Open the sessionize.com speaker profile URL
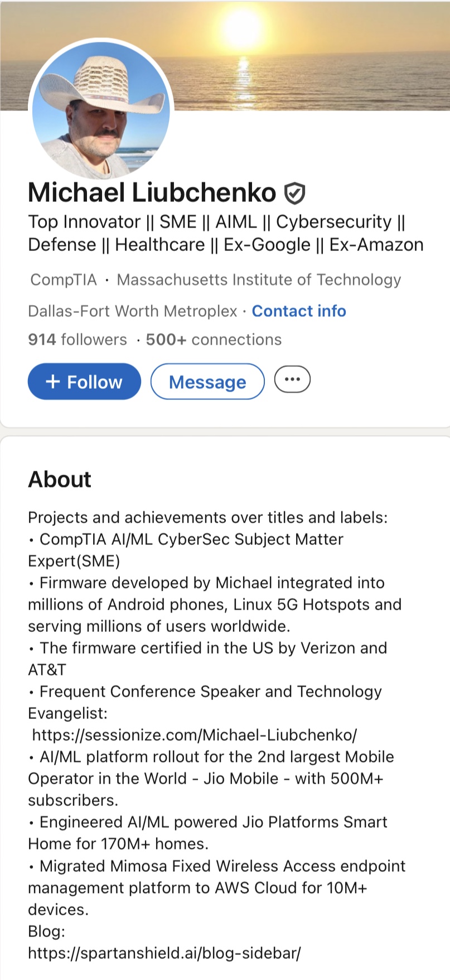The width and height of the screenshot is (450, 980). pos(194,735)
